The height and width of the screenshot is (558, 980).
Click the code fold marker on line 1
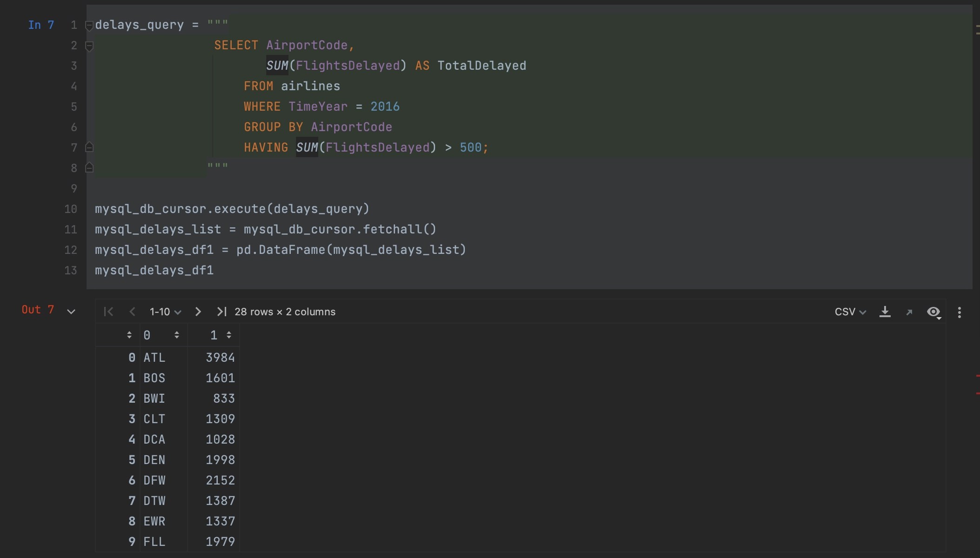tap(89, 26)
